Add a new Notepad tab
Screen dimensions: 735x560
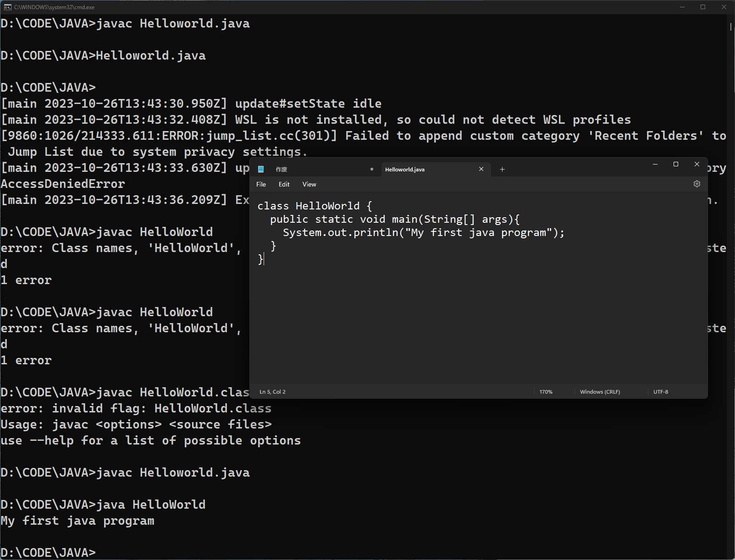(502, 169)
